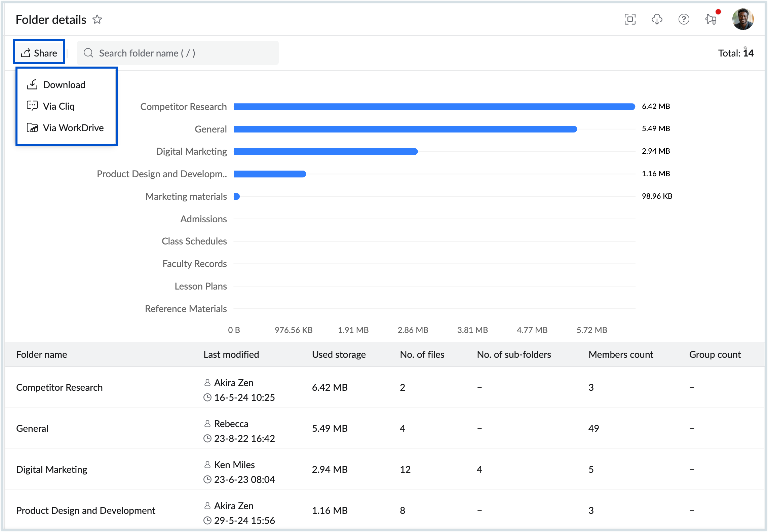Click the search magnifier icon
The width and height of the screenshot is (768, 532).
click(x=88, y=53)
